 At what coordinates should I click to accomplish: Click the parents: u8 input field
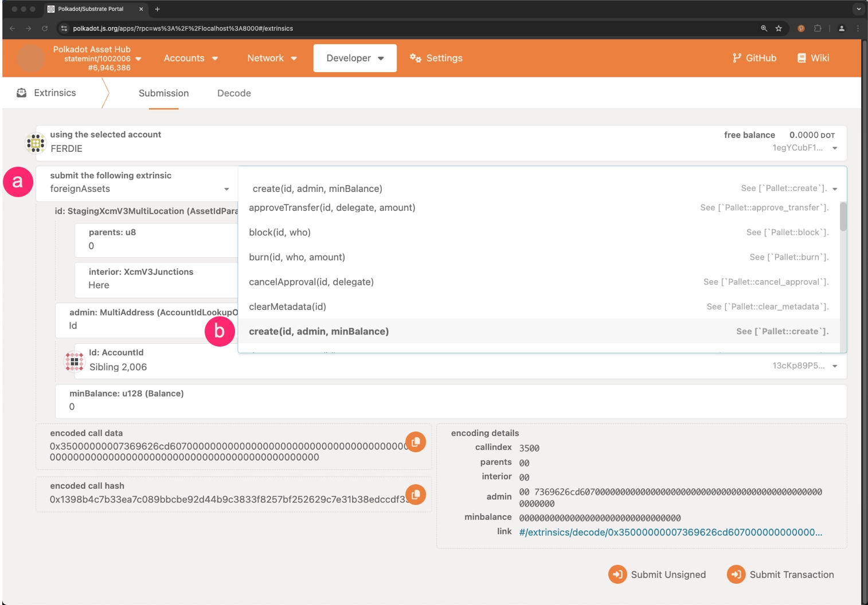tap(156, 239)
